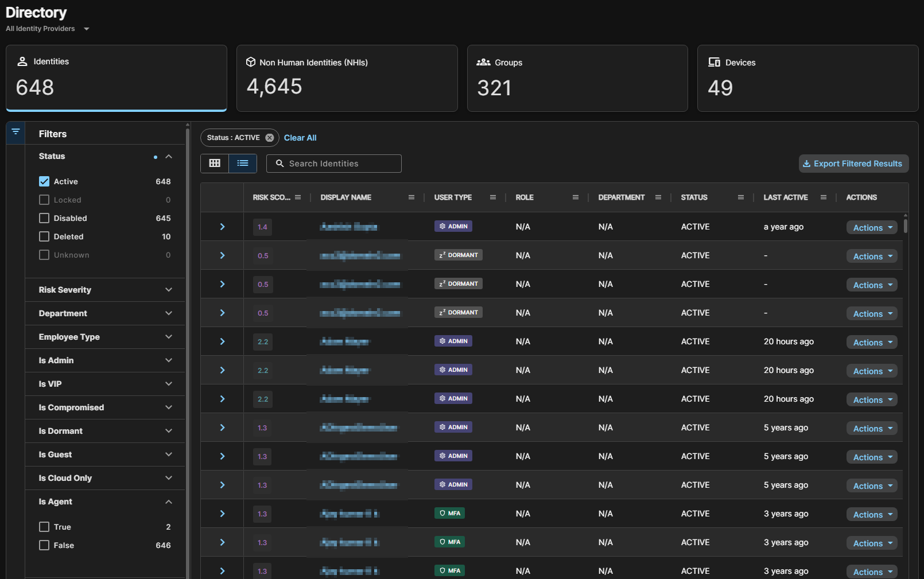Switch to list view layout
924x579 pixels.
(x=243, y=164)
